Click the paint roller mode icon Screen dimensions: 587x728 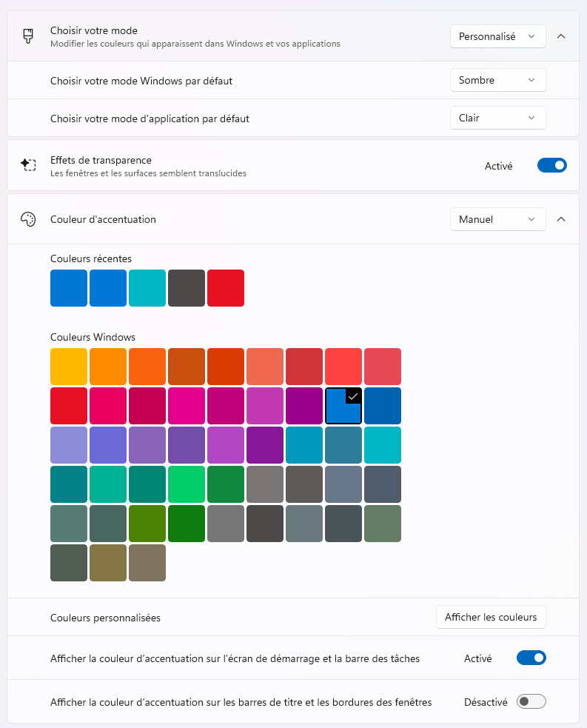point(29,36)
